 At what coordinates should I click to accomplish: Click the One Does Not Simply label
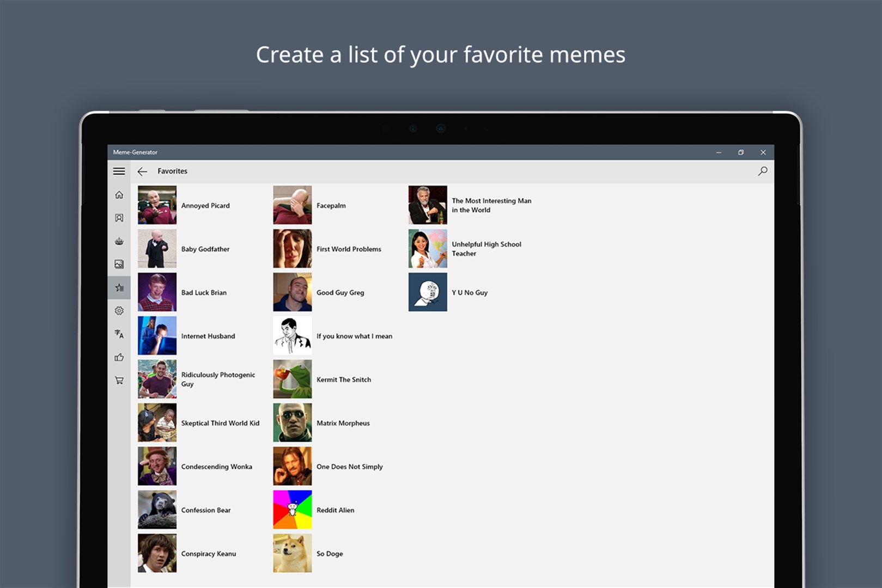[x=349, y=467]
